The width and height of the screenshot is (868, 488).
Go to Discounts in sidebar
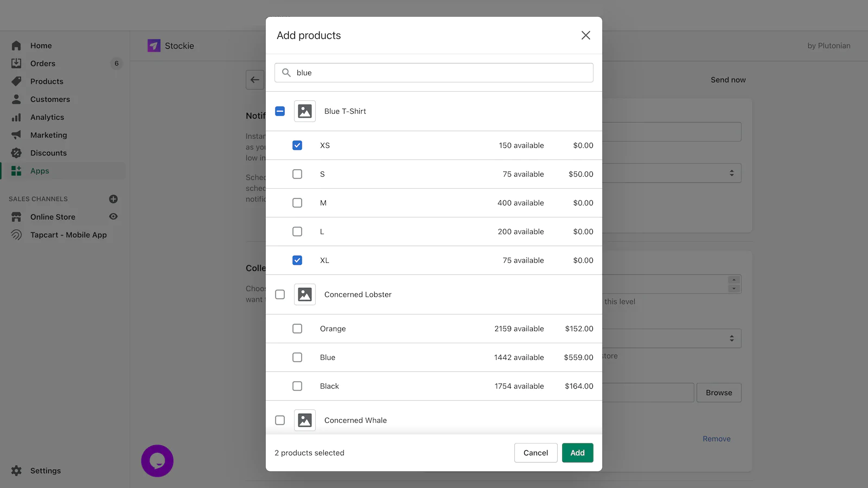coord(48,153)
